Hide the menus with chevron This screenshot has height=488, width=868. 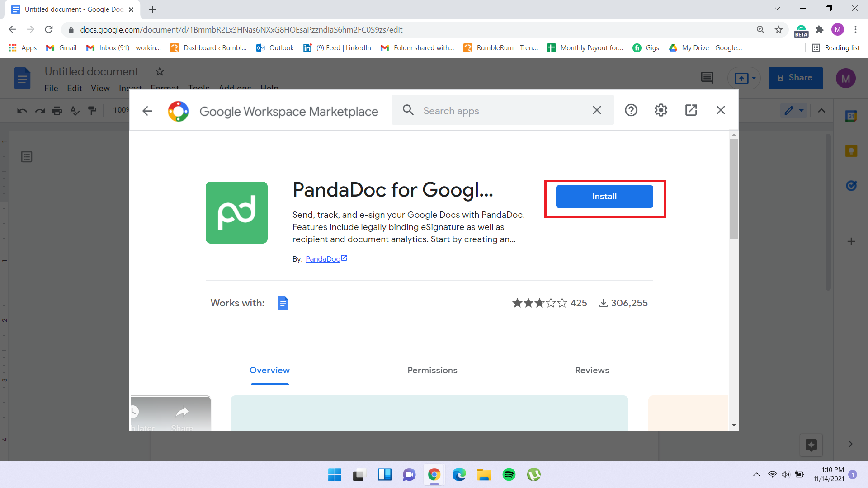821,111
